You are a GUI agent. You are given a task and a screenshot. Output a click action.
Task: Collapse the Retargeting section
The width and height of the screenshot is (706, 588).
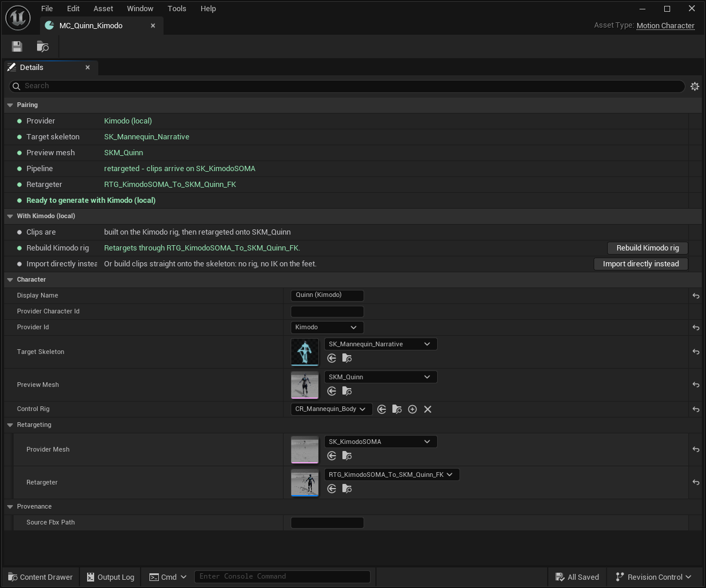[x=11, y=425]
